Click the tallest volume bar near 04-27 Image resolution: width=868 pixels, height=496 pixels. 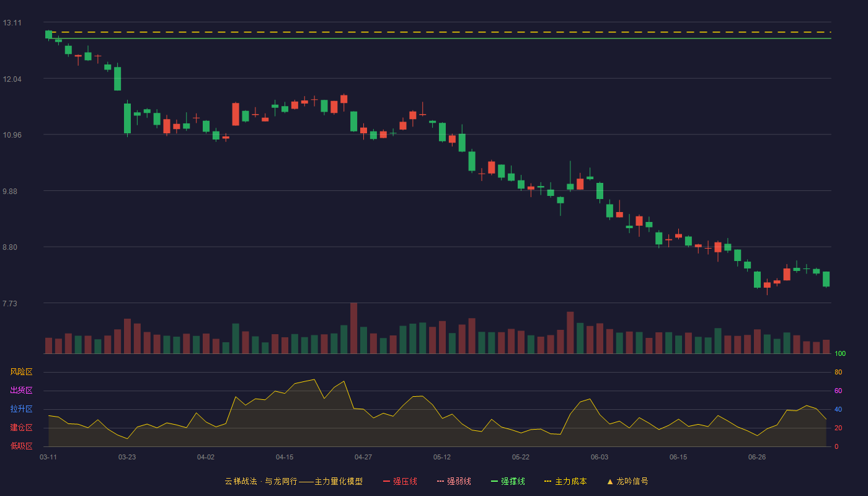[x=353, y=328]
